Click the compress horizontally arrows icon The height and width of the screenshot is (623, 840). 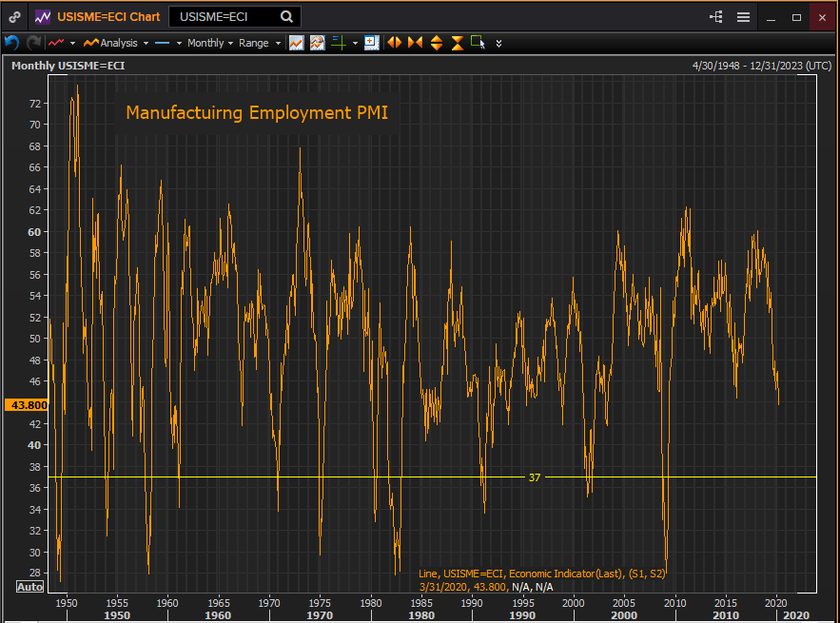[415, 43]
